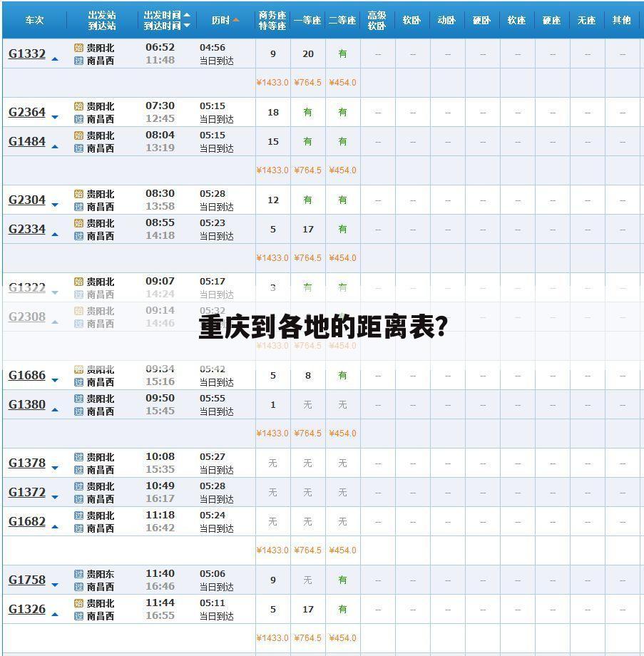Screen dimensions: 644x656
Task: Collapse price row arrow beside G1326
Action: pos(55,615)
